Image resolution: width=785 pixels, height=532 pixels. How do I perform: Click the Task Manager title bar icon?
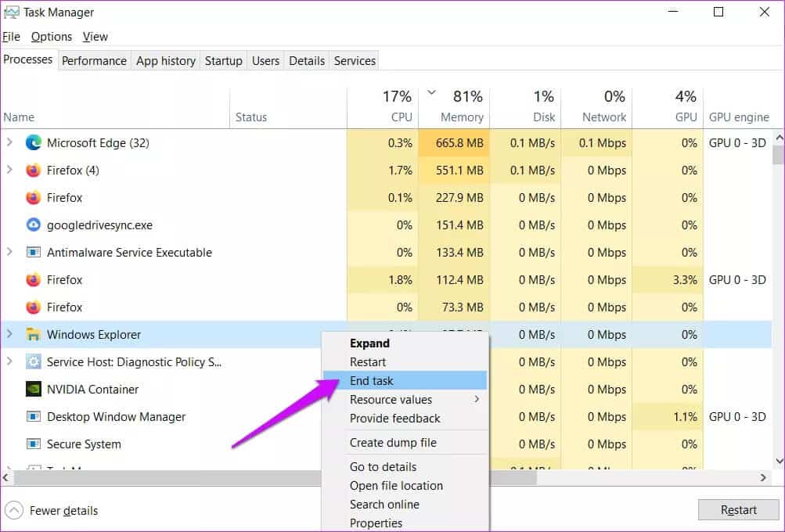coord(11,12)
